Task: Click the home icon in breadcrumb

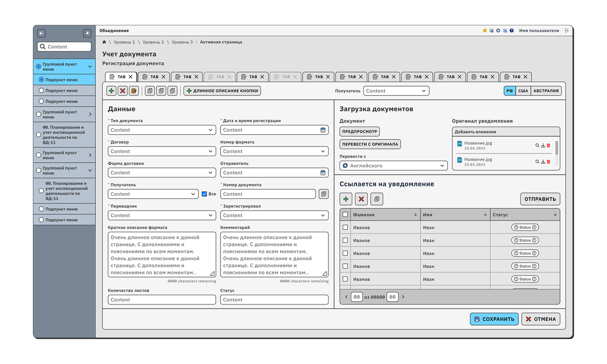Action: click(104, 42)
